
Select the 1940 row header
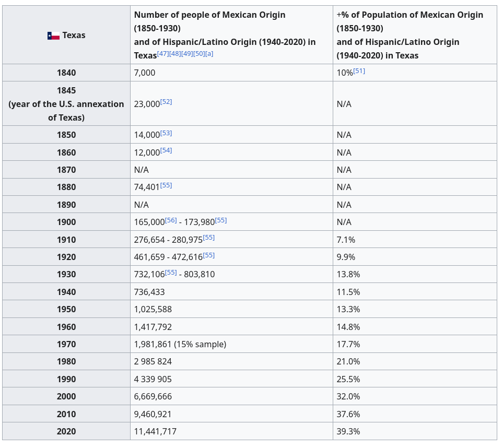[66, 292]
